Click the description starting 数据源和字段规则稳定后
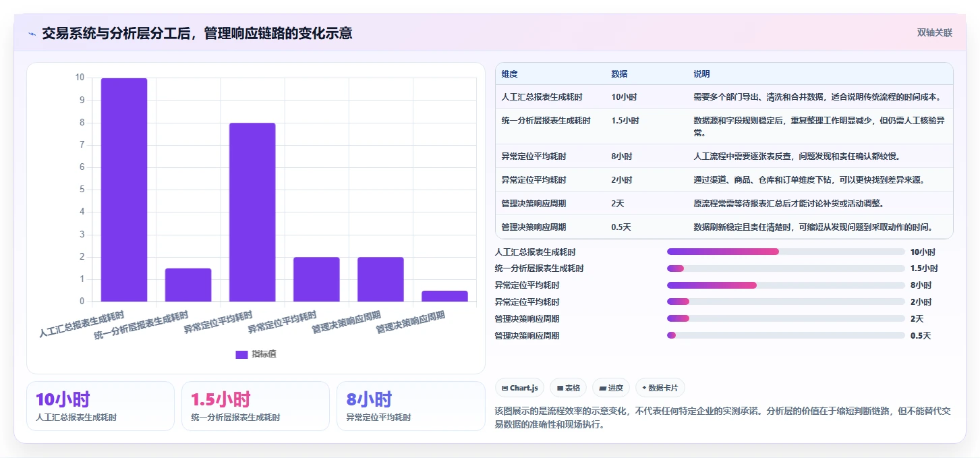 click(819, 126)
